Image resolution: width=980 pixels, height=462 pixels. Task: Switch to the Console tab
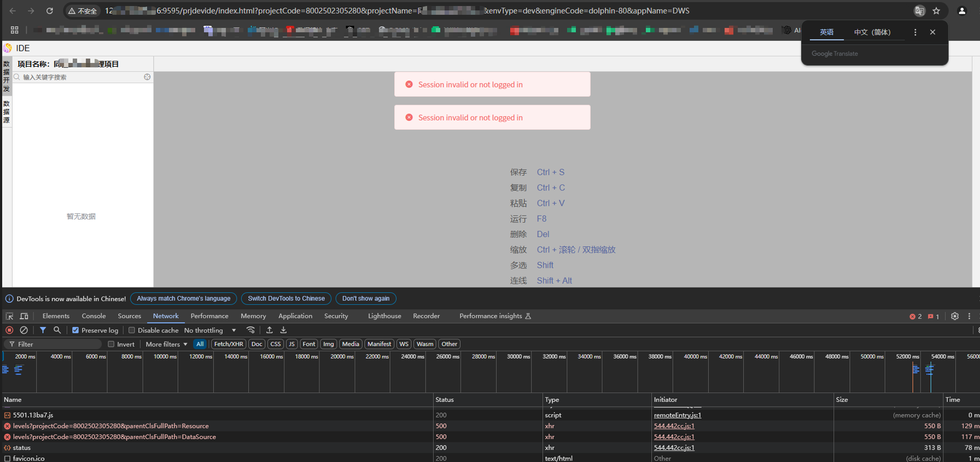(x=94, y=316)
